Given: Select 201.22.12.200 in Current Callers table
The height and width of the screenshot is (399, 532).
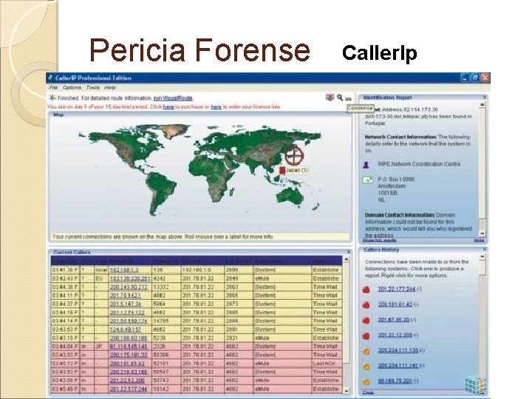Looking at the screenshot, I should coord(127,381).
